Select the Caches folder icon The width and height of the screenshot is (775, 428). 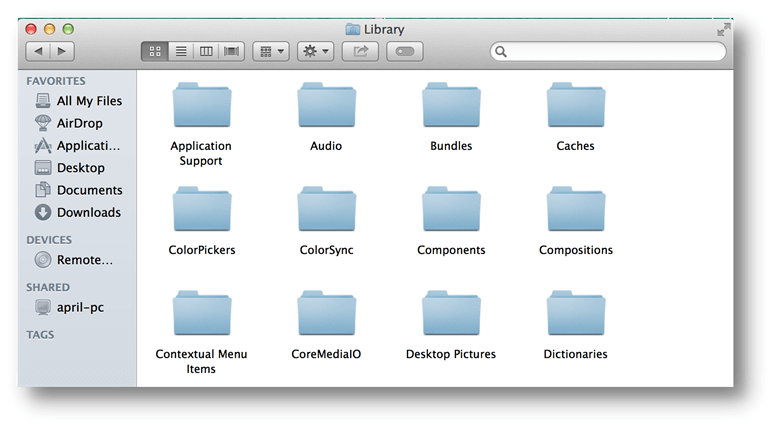coord(576,105)
